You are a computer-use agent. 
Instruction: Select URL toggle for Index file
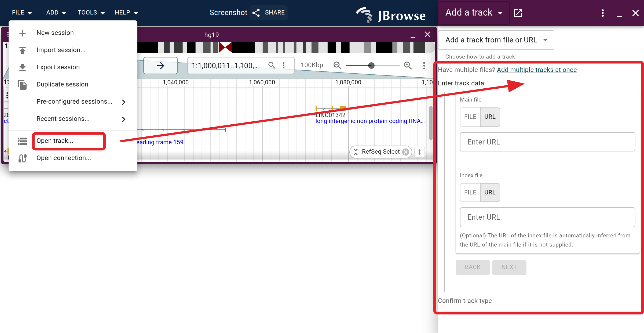click(x=490, y=193)
